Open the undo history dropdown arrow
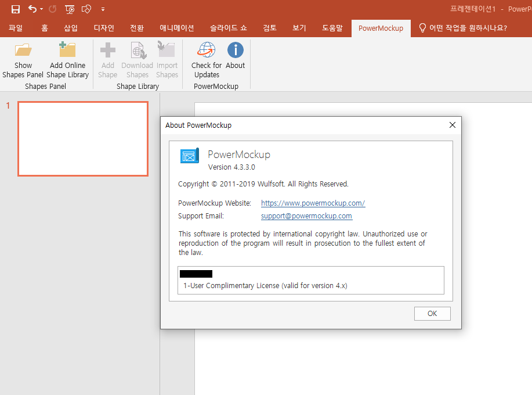532x395 pixels. coord(41,9)
